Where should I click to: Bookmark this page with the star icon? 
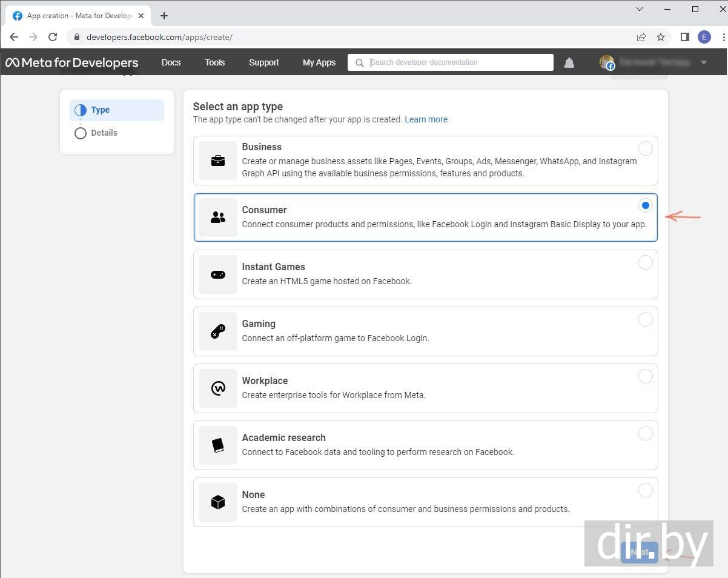[x=661, y=37]
